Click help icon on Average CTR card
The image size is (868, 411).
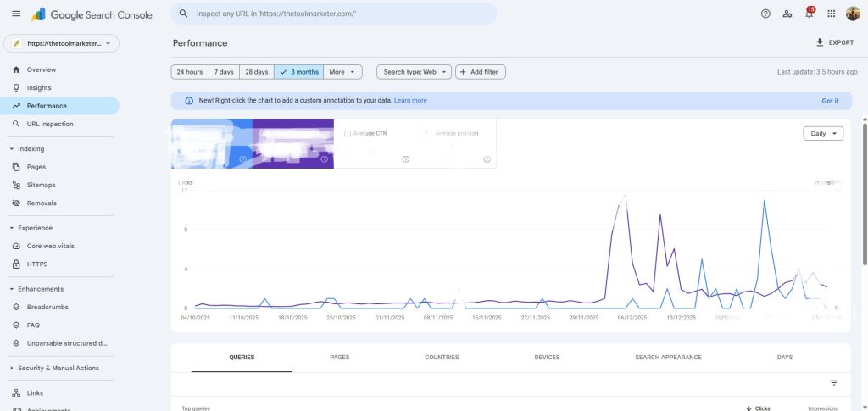pyautogui.click(x=405, y=159)
